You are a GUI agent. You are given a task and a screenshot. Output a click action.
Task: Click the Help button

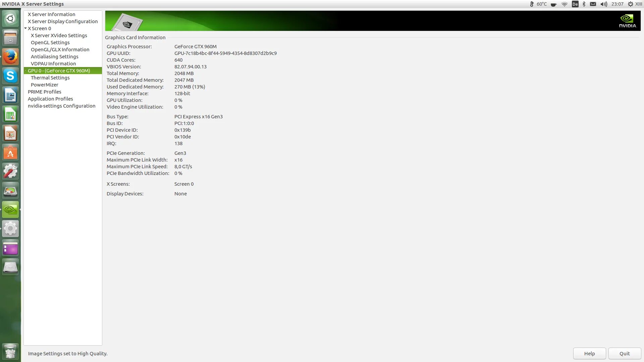pos(589,354)
